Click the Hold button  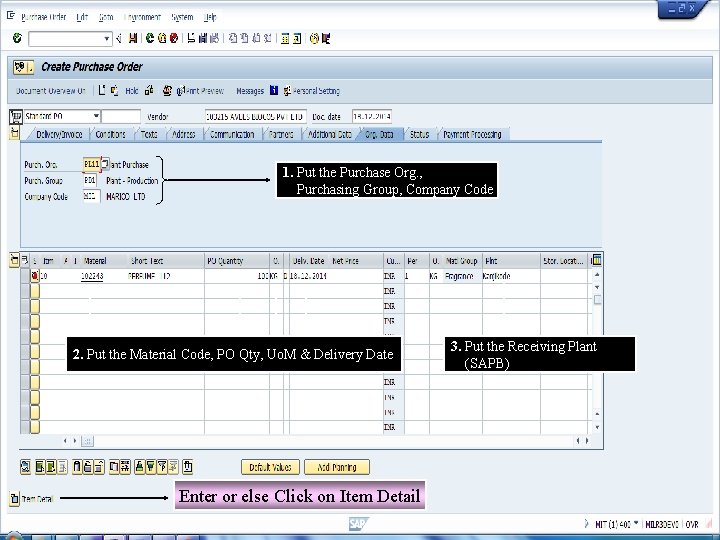pyautogui.click(x=131, y=91)
